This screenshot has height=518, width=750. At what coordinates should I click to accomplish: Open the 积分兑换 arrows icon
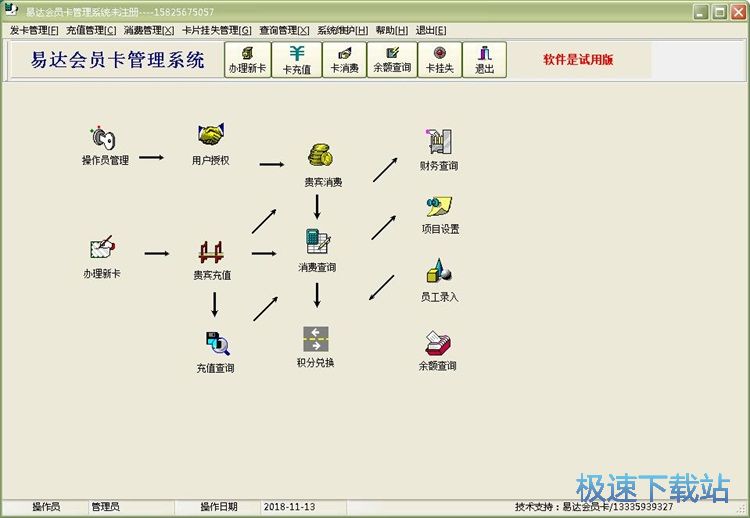(x=316, y=339)
